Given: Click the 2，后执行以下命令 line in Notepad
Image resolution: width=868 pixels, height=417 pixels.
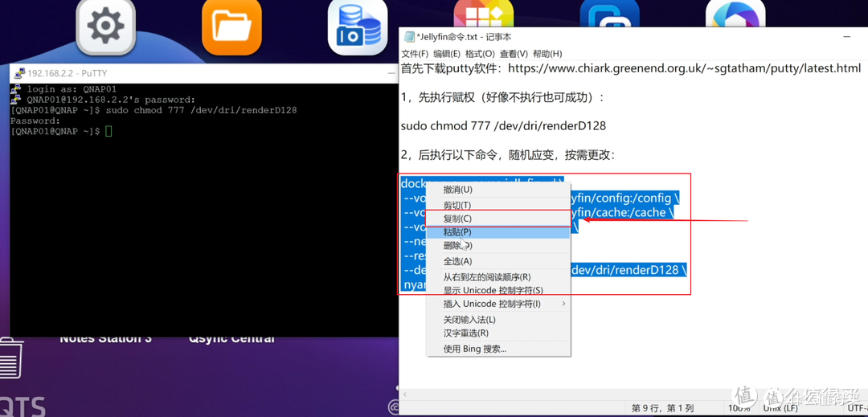Looking at the screenshot, I should (508, 155).
